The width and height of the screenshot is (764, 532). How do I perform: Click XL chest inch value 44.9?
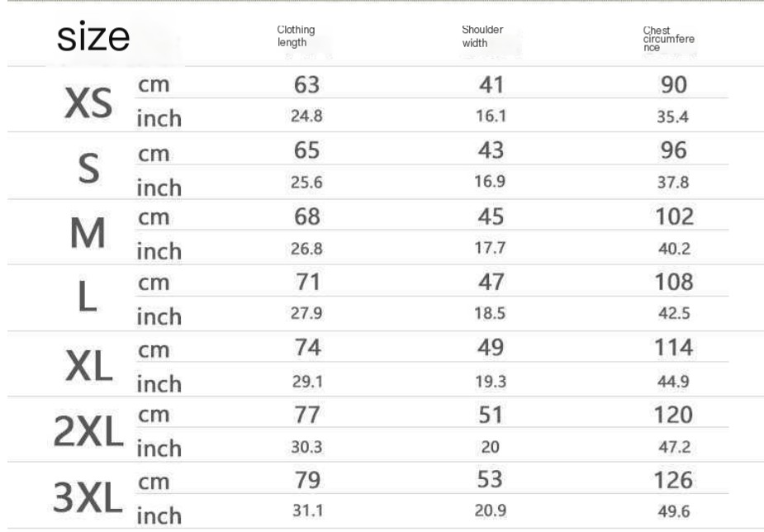(673, 381)
